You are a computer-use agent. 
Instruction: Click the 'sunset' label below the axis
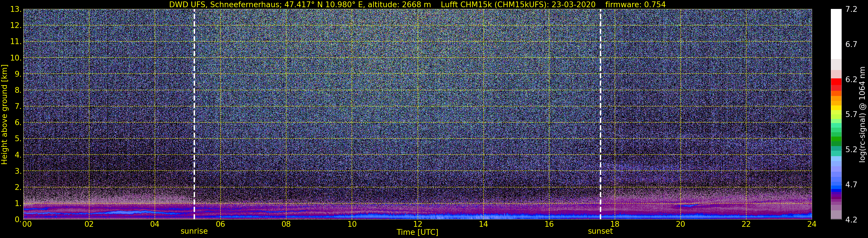click(x=600, y=231)
